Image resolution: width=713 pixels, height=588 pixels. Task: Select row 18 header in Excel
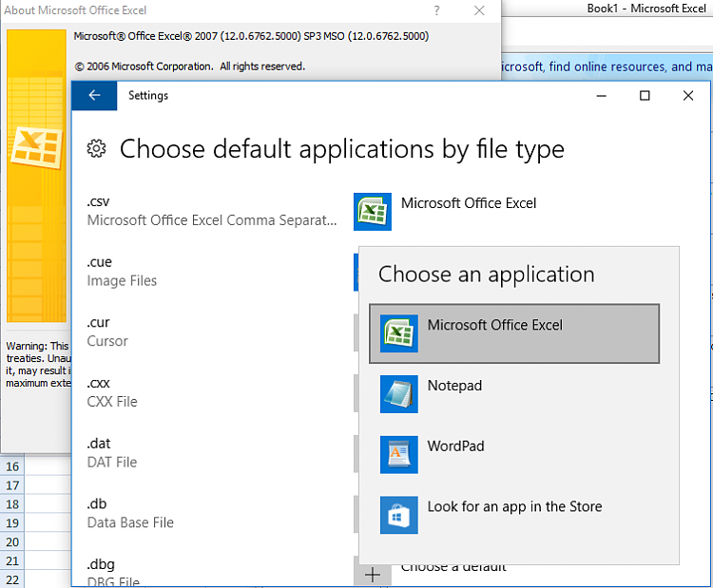(12, 504)
